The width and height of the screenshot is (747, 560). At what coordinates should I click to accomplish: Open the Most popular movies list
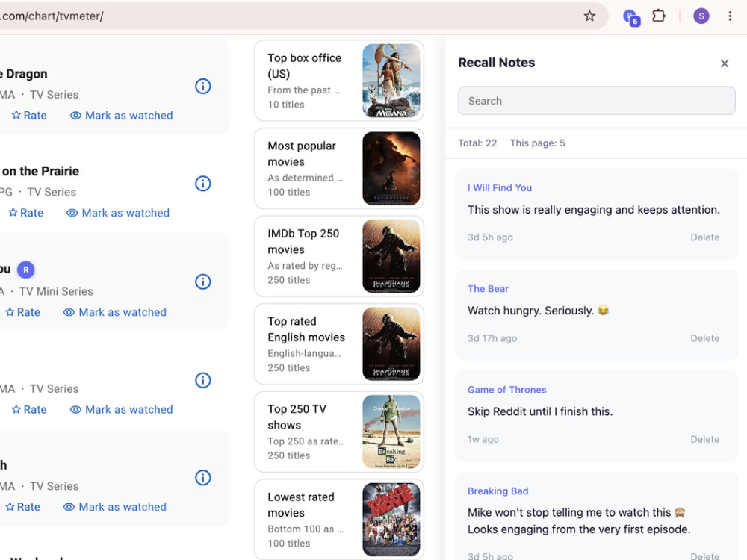[339, 168]
